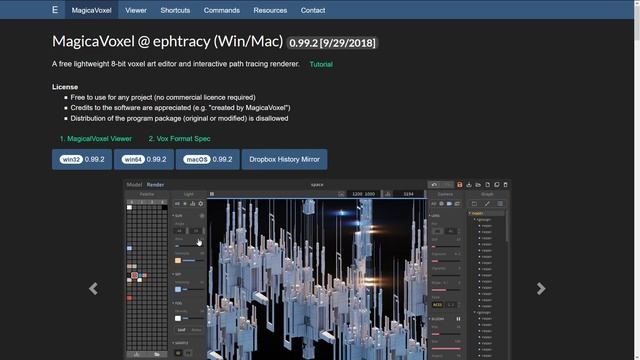The width and height of the screenshot is (640, 360).
Task: Download the macOS 0.99.2 build
Action: (x=208, y=159)
